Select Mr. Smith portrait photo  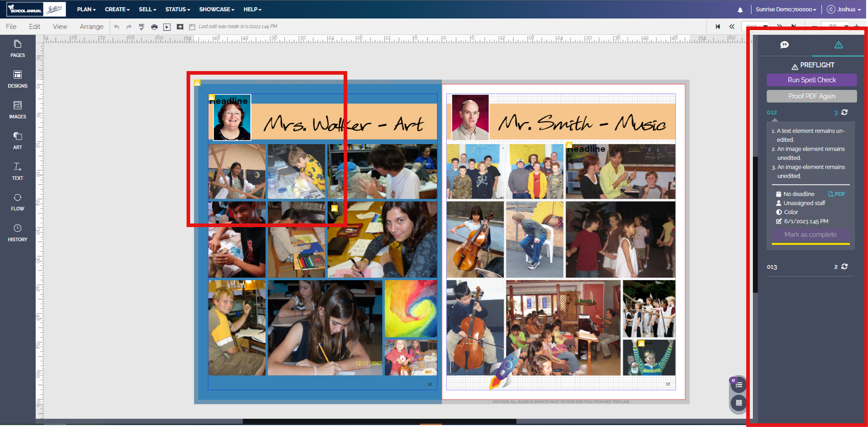click(470, 117)
